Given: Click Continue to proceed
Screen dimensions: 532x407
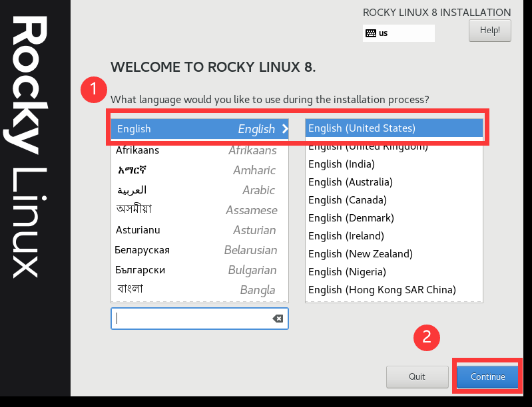Looking at the screenshot, I should coord(487,376).
